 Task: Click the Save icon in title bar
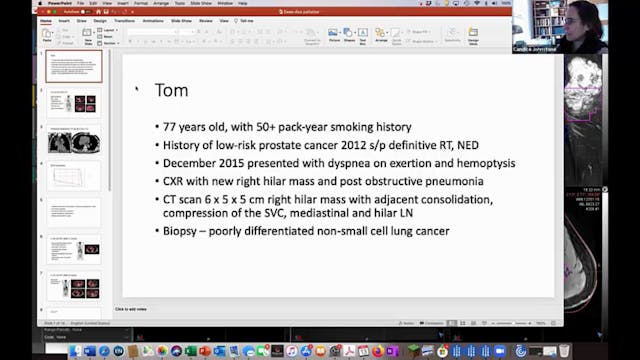[x=106, y=12]
